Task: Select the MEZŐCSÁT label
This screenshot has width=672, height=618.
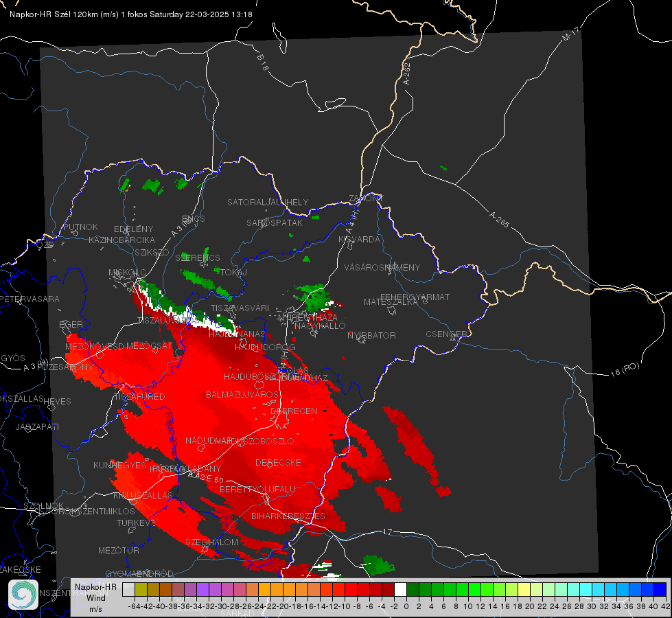Action: [x=150, y=345]
